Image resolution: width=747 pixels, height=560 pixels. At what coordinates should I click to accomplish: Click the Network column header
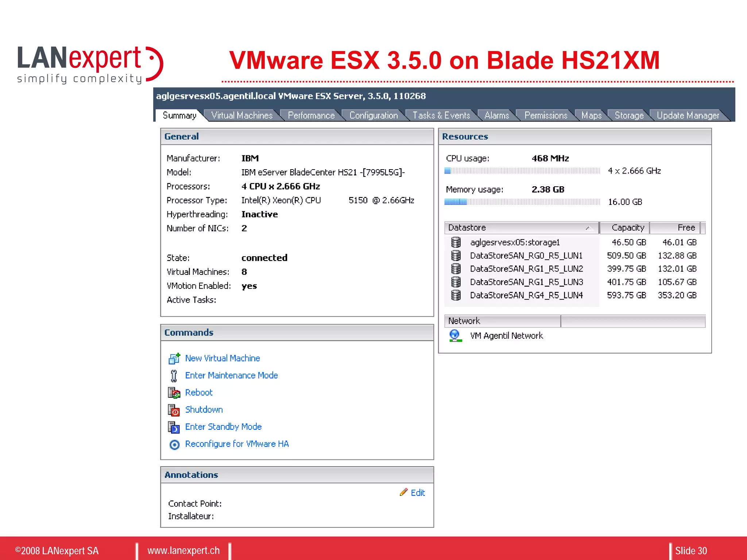click(502, 321)
